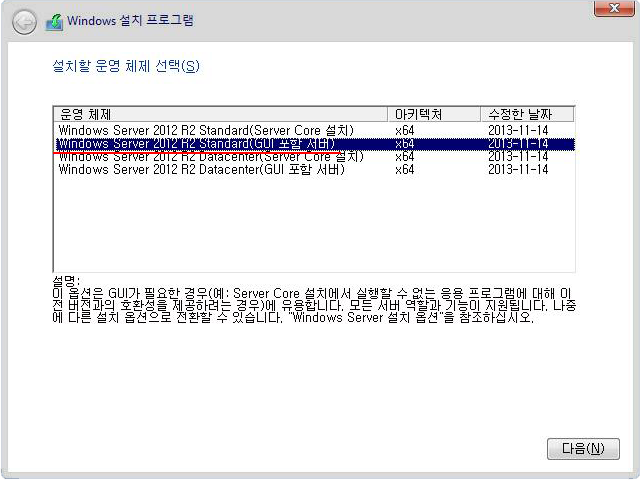This screenshot has width=640, height=480.
Task: Click date 2013-11-14 in Standard(Server Core 설치) row
Action: (x=518, y=131)
